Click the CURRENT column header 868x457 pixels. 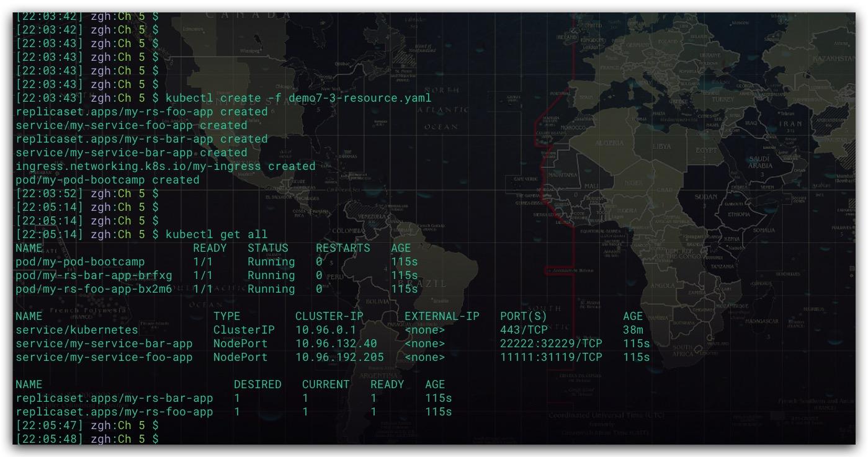tap(326, 384)
